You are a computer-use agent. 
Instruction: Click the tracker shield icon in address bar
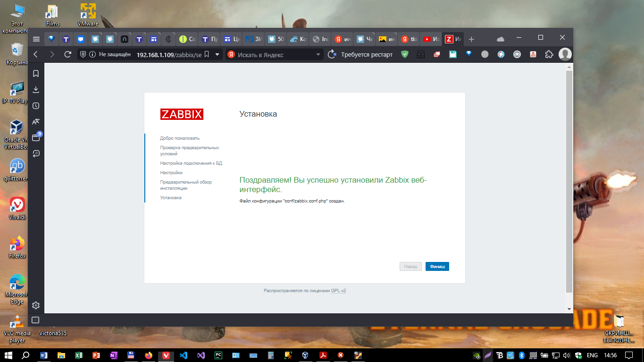click(83, 55)
